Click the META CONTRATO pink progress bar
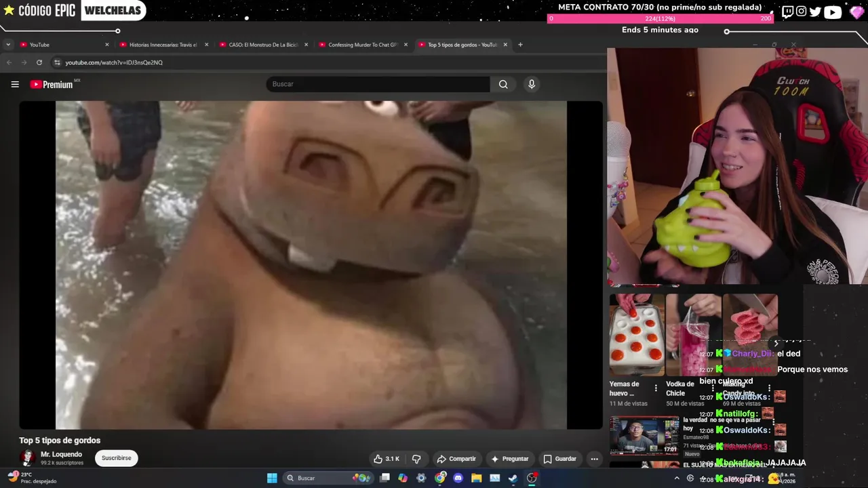The image size is (868, 488). (x=660, y=19)
